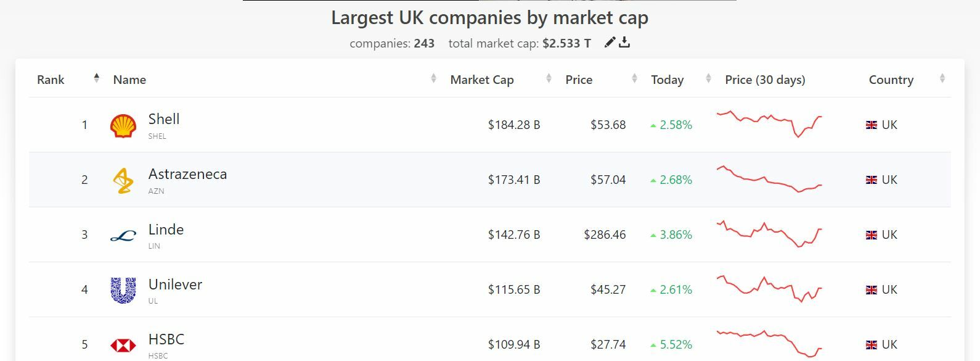Click the UK flag in Shell row

pos(872,125)
